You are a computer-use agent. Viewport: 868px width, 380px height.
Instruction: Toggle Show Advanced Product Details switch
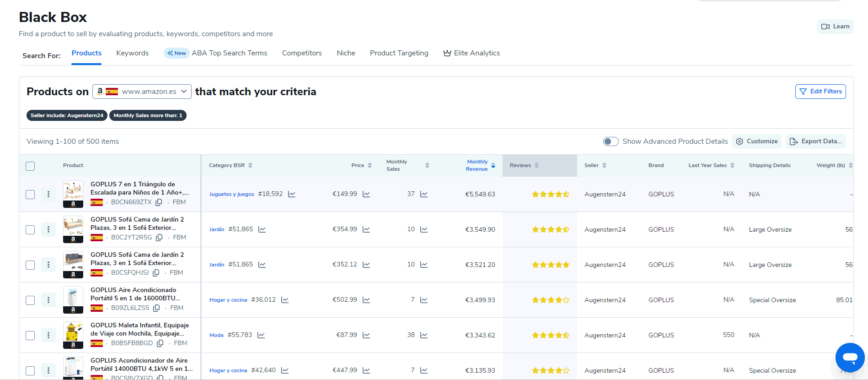click(611, 141)
